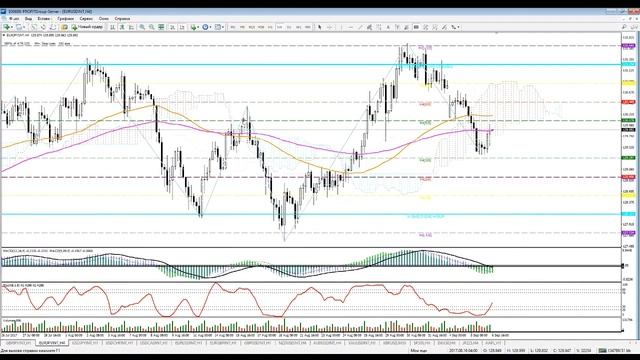The width and height of the screenshot is (640, 360).
Task: Click the Stochastic indicator sub-window label
Action: (23, 284)
